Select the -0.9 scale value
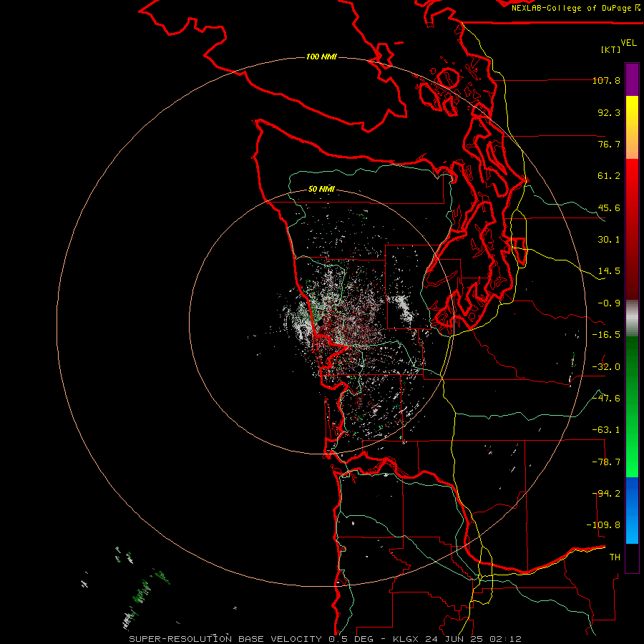This screenshot has height=644, width=644. 609,303
